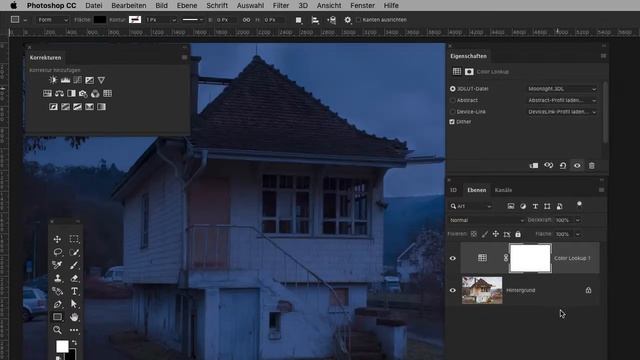
Task: Hide the Color Lookup 1 layer
Action: point(453,258)
